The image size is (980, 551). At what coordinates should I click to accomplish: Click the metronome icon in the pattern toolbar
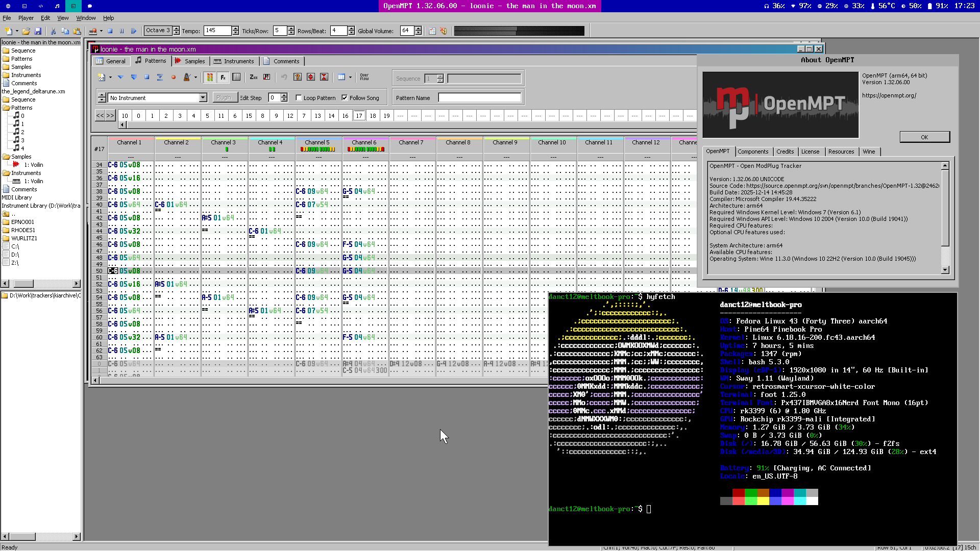(186, 78)
